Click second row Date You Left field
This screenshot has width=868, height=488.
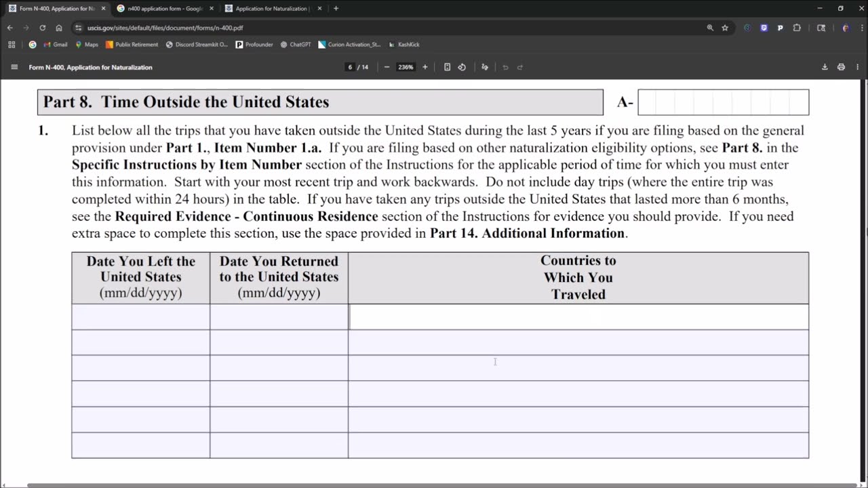coord(141,343)
